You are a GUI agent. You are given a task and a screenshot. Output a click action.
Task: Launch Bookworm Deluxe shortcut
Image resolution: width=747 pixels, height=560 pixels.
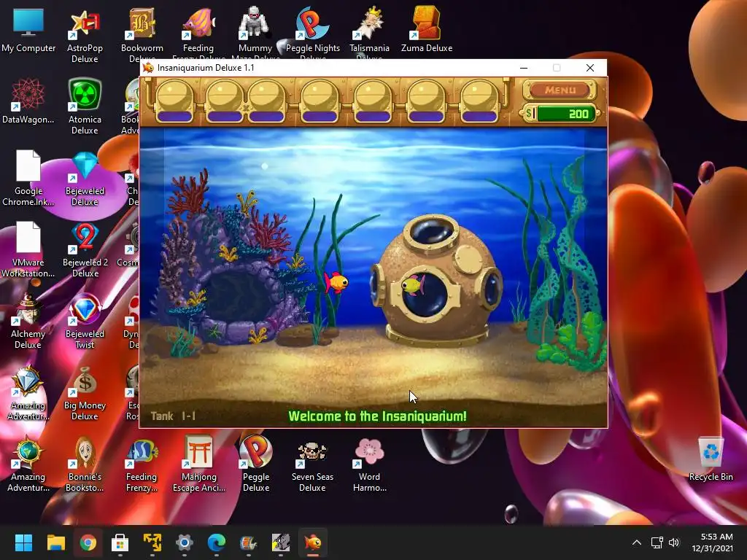tap(142, 34)
